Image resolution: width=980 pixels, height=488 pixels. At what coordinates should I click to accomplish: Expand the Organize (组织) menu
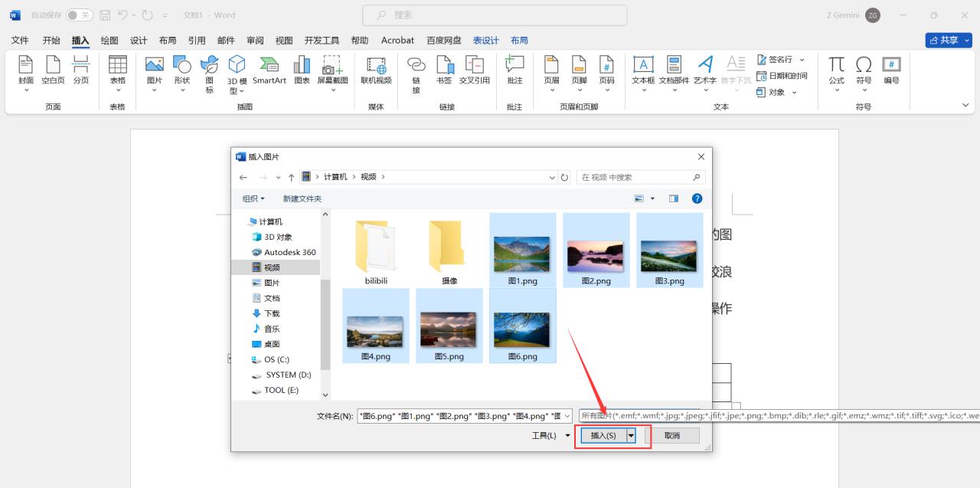tap(253, 198)
